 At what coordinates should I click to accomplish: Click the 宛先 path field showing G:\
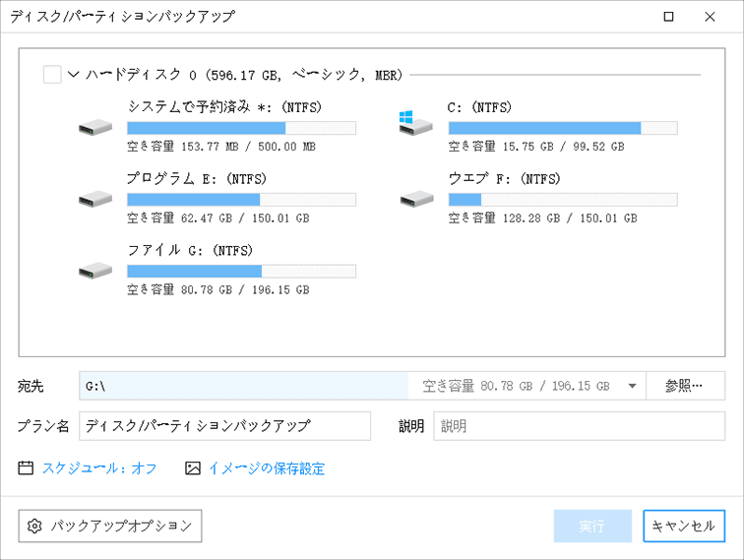click(x=246, y=386)
